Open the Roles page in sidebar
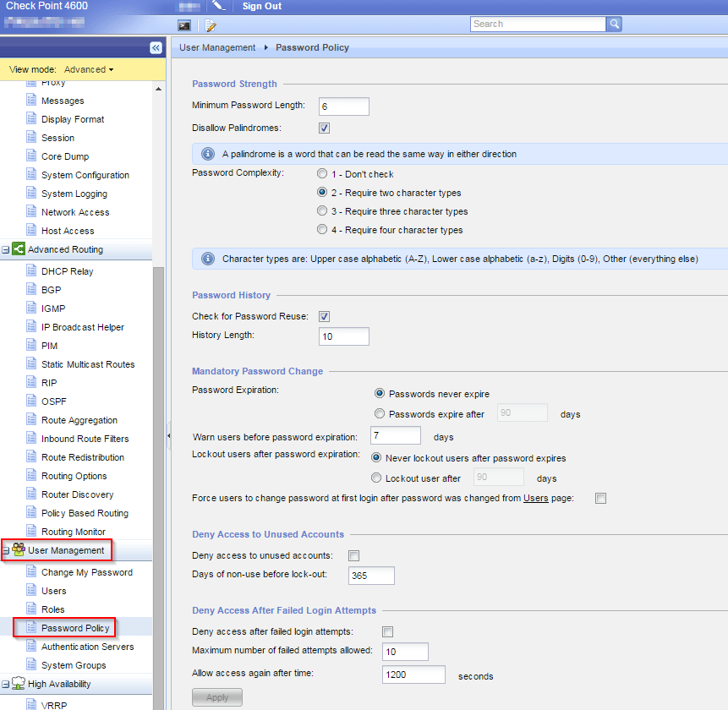 (x=52, y=609)
